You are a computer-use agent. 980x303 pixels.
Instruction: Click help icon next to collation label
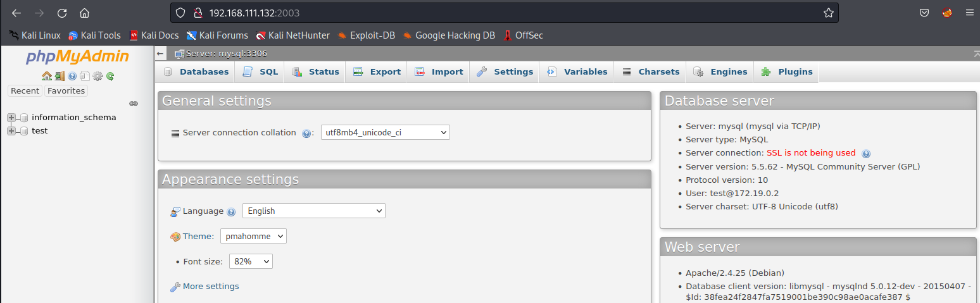(x=306, y=133)
